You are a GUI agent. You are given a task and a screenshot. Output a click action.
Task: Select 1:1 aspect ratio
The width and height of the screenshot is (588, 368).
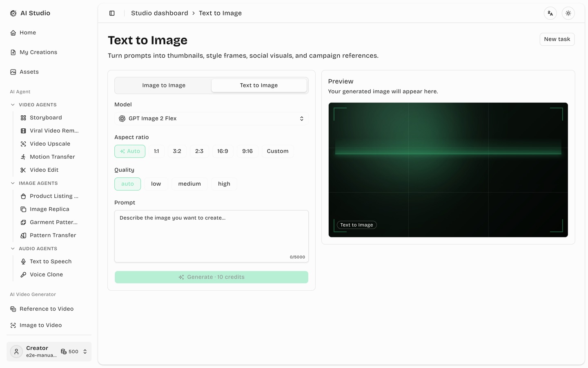pyautogui.click(x=156, y=151)
